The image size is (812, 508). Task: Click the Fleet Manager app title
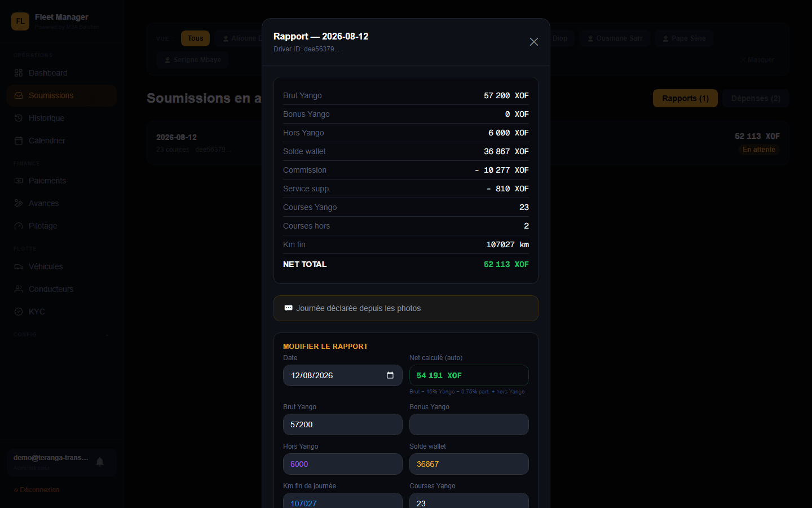61,17
